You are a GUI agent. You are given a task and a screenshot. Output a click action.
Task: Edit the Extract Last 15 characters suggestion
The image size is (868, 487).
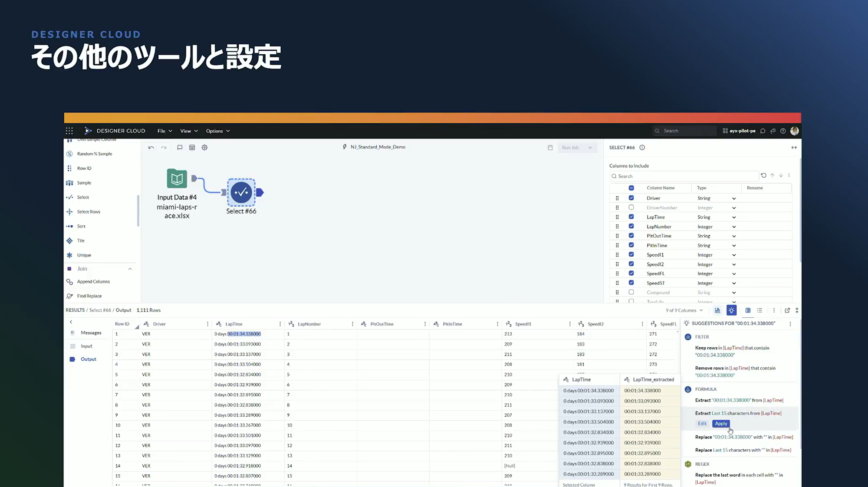tap(702, 424)
